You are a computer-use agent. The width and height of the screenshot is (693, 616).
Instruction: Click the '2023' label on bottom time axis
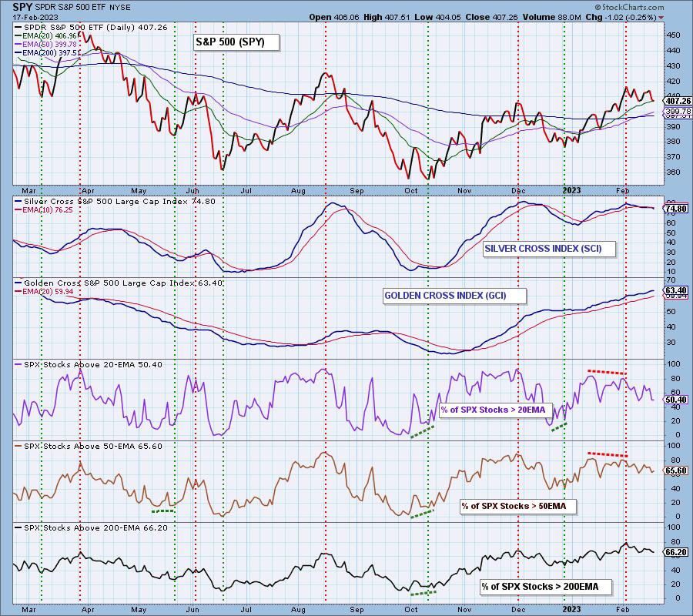click(x=571, y=610)
